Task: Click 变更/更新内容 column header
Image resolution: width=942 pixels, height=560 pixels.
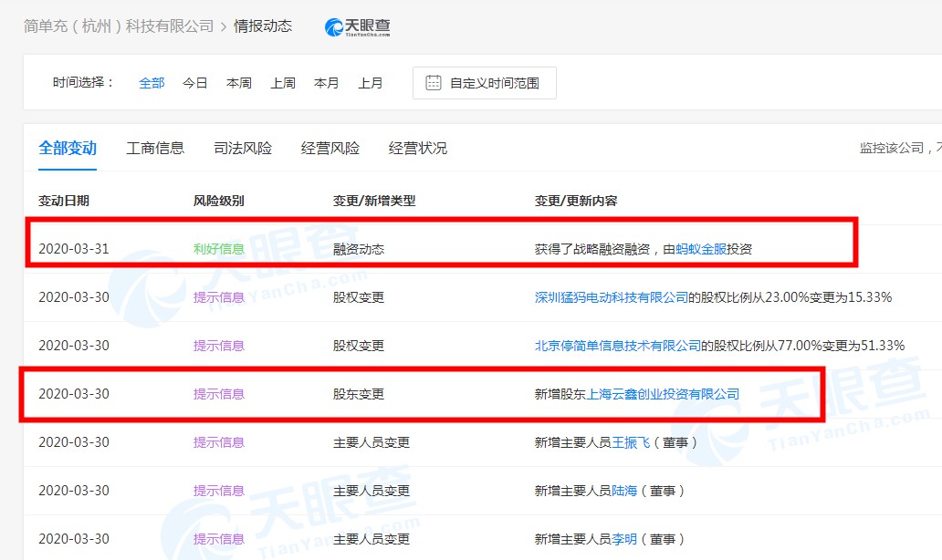Action: (576, 201)
